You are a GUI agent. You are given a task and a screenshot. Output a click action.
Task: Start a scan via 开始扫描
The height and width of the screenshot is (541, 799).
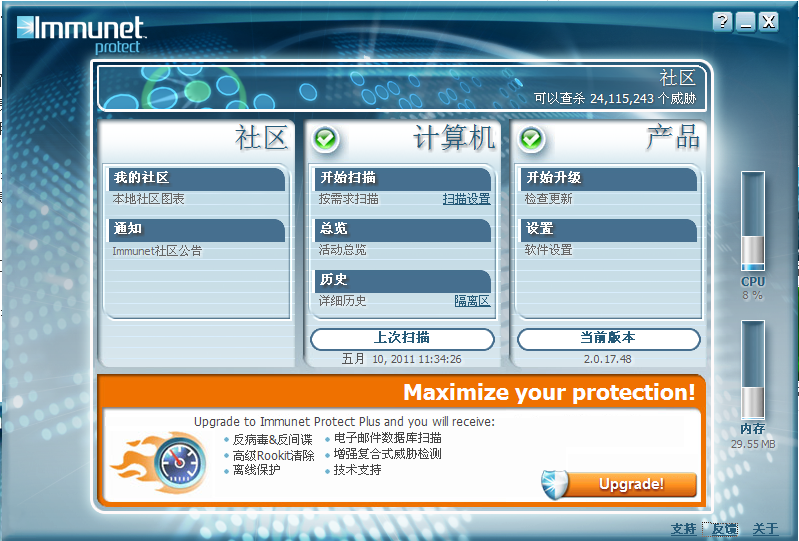tap(402, 178)
